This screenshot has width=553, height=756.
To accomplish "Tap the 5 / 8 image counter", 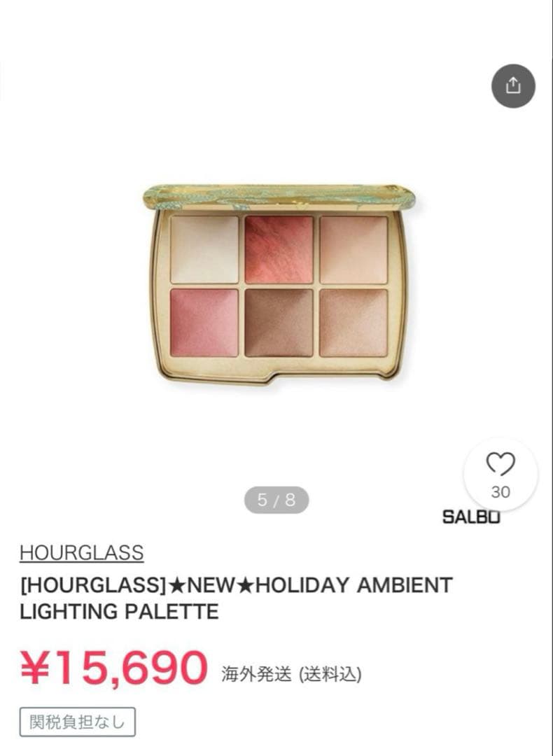I will 276,500.
